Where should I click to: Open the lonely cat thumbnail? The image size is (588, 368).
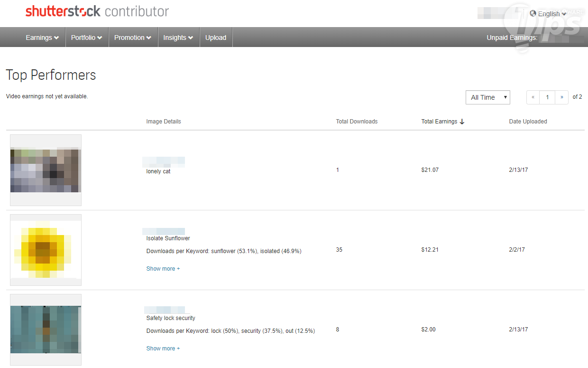click(46, 170)
